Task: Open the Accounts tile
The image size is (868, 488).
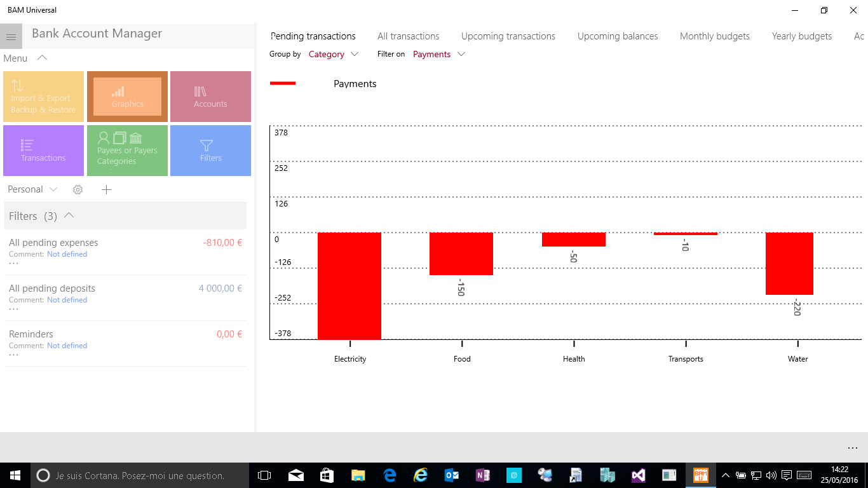Action: pos(210,97)
